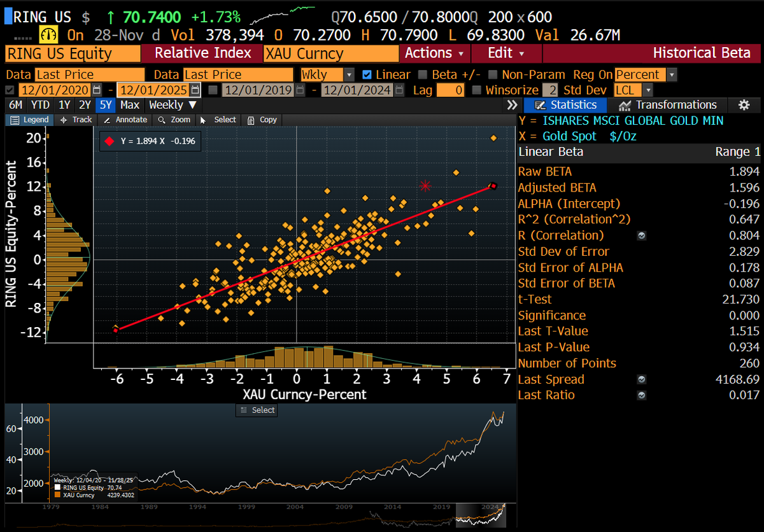Click chart icon beside R (Correlation)
The height and width of the screenshot is (532, 764).
(642, 235)
